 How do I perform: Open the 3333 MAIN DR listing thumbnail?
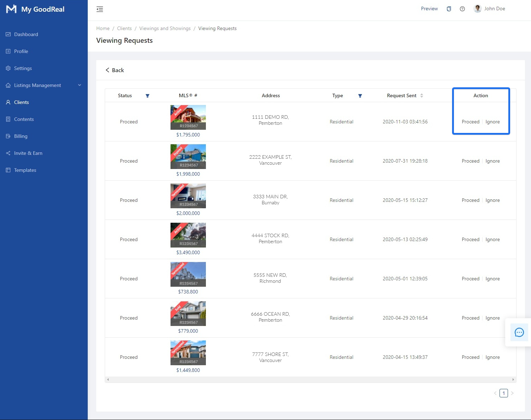click(x=188, y=196)
